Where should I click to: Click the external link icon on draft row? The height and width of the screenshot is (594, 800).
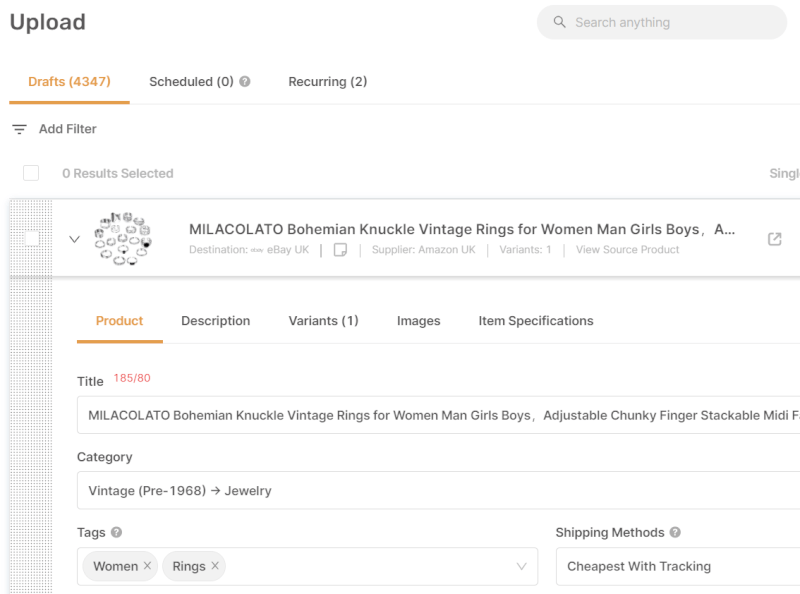774,239
